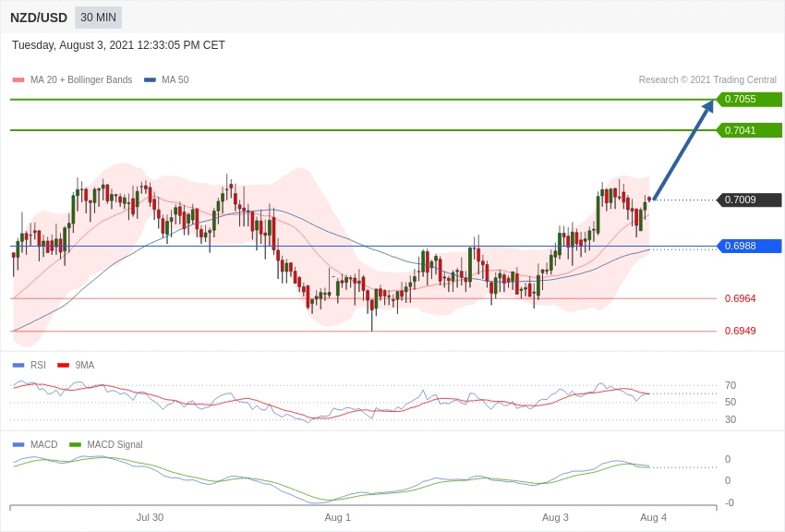Click the date 'Tuesday, August 3, 2021 12:33:05 PM CET'

(118, 45)
